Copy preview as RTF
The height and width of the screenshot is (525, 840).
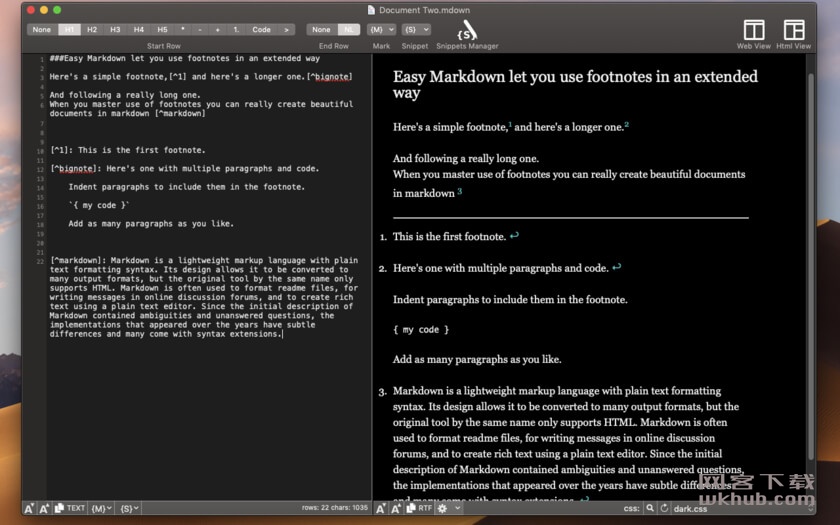[419, 508]
